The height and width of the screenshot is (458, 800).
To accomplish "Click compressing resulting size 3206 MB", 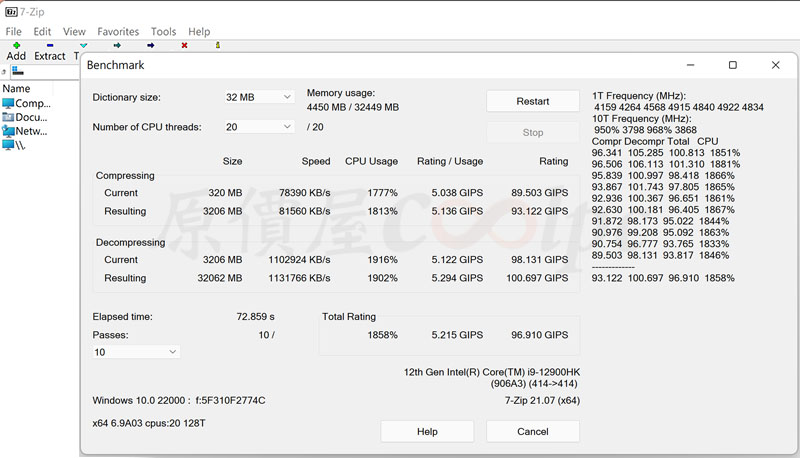I will pos(222,211).
